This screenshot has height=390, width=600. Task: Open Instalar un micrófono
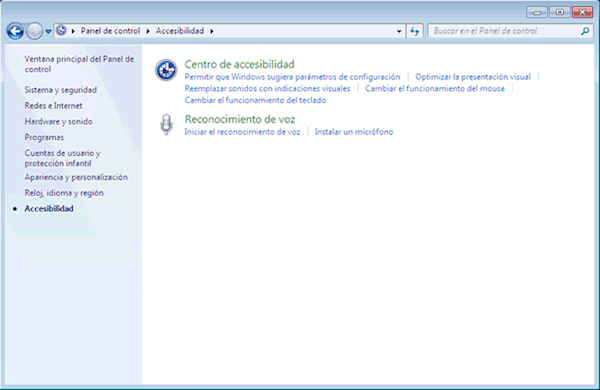(354, 132)
